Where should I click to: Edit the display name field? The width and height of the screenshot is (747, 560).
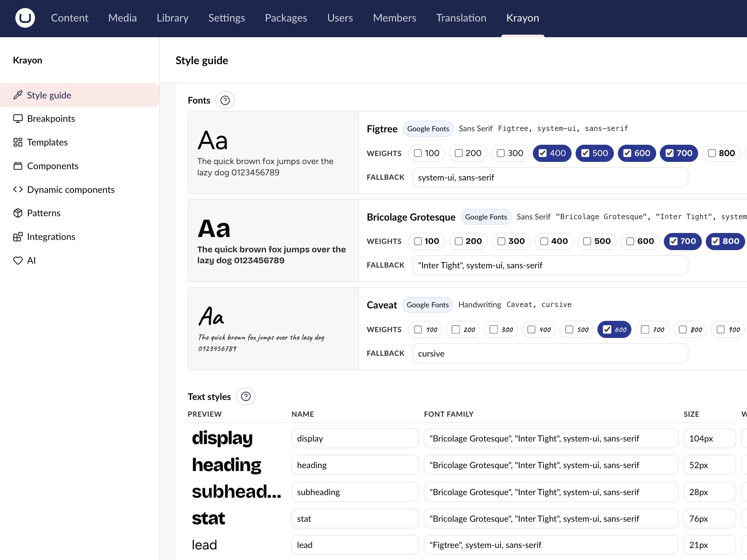(x=355, y=438)
